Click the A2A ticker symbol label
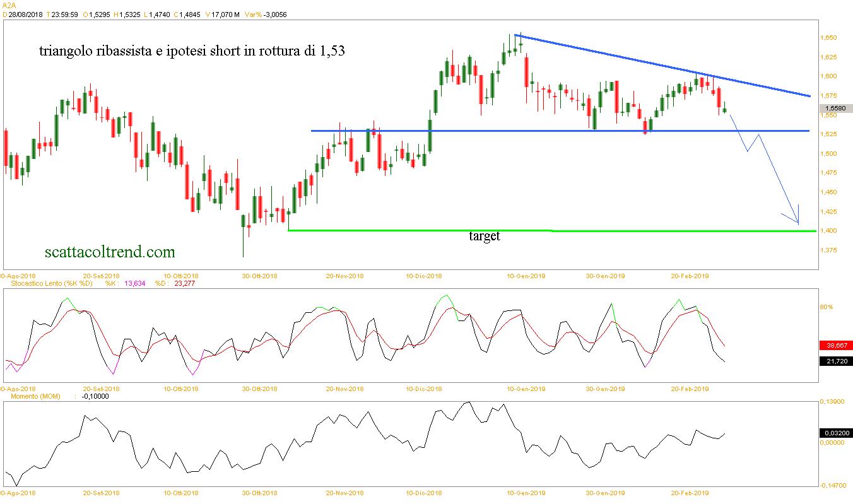Screen dimensions: 853x504 [x=9, y=5]
